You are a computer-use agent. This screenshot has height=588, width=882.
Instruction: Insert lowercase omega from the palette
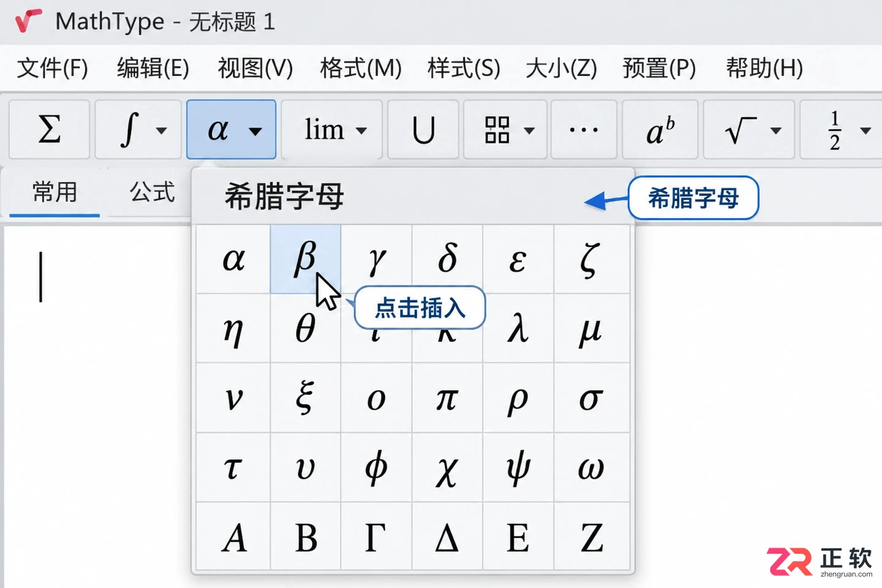click(592, 468)
